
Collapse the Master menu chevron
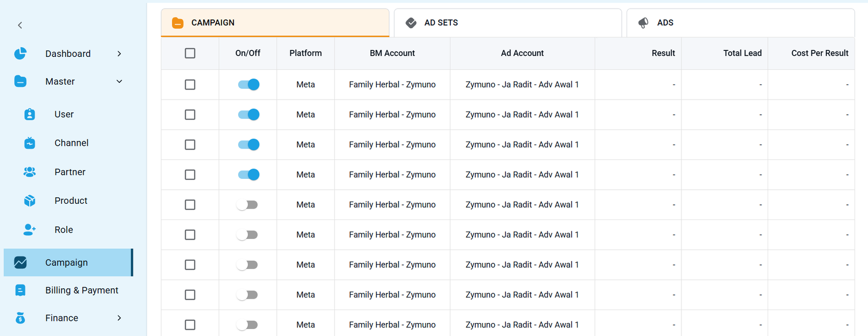click(119, 81)
